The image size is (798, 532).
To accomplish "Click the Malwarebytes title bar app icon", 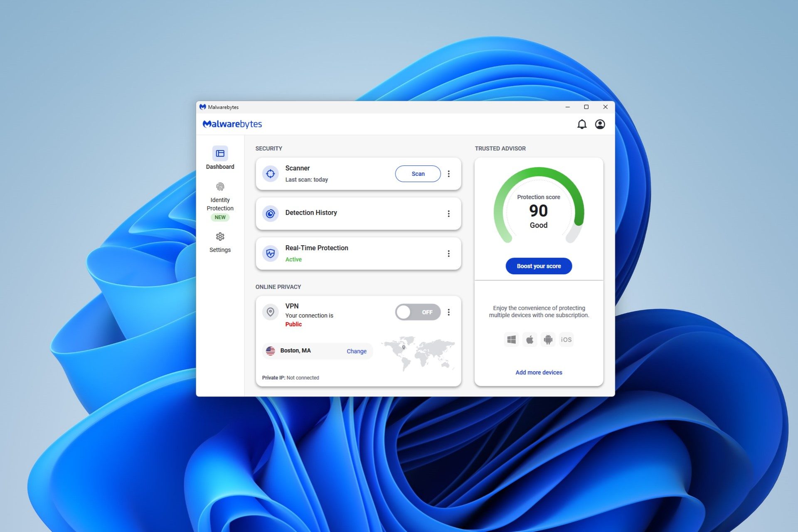I will (203, 107).
